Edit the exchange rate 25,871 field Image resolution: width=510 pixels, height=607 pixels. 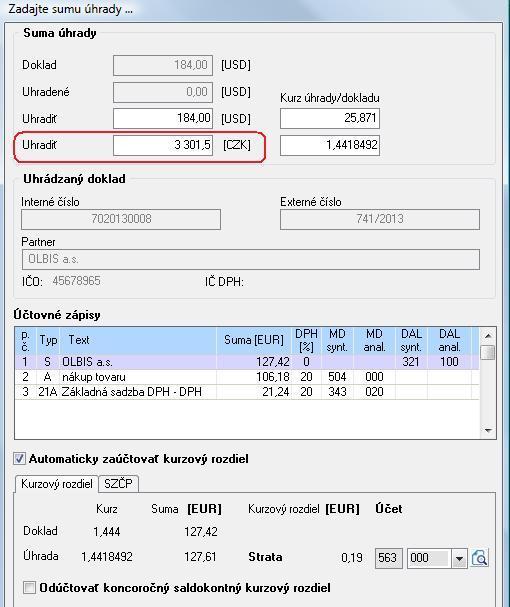330,118
